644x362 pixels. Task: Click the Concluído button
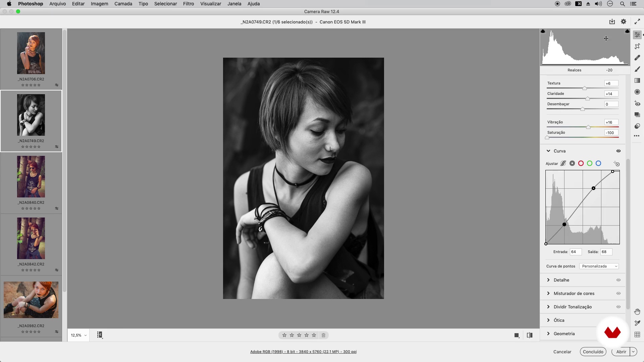(x=593, y=352)
